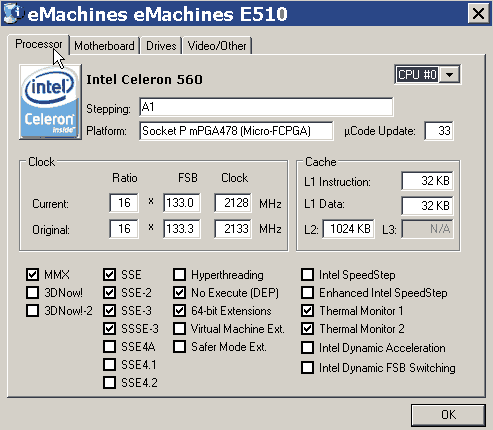The width and height of the screenshot is (493, 430).
Task: Toggle Intel Dynamic FSB Switching checkbox
Action: (x=307, y=368)
